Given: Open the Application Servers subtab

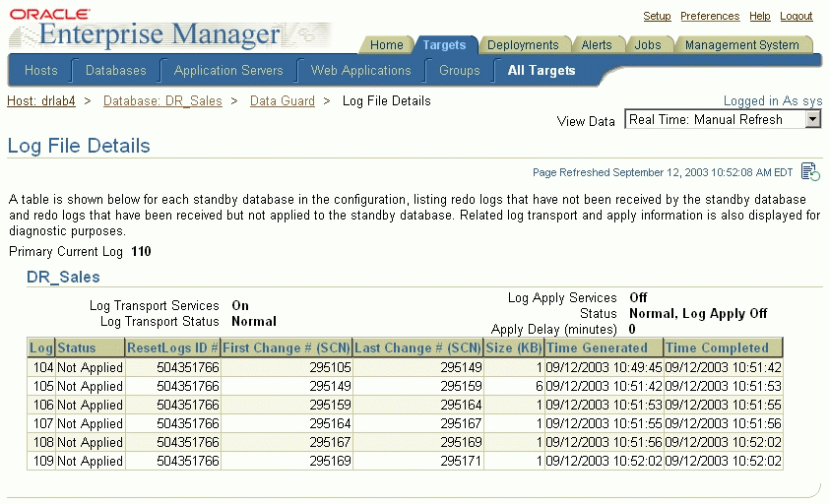Looking at the screenshot, I should tap(228, 70).
